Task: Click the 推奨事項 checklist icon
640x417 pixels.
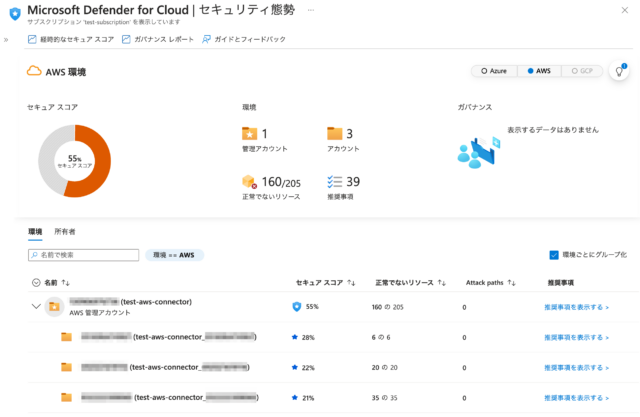Action: pos(335,182)
